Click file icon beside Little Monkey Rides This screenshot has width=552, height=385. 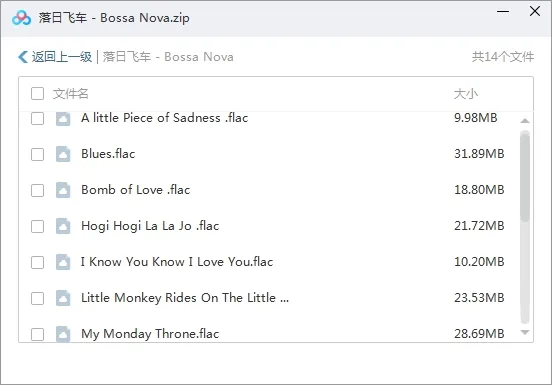pyautogui.click(x=63, y=298)
